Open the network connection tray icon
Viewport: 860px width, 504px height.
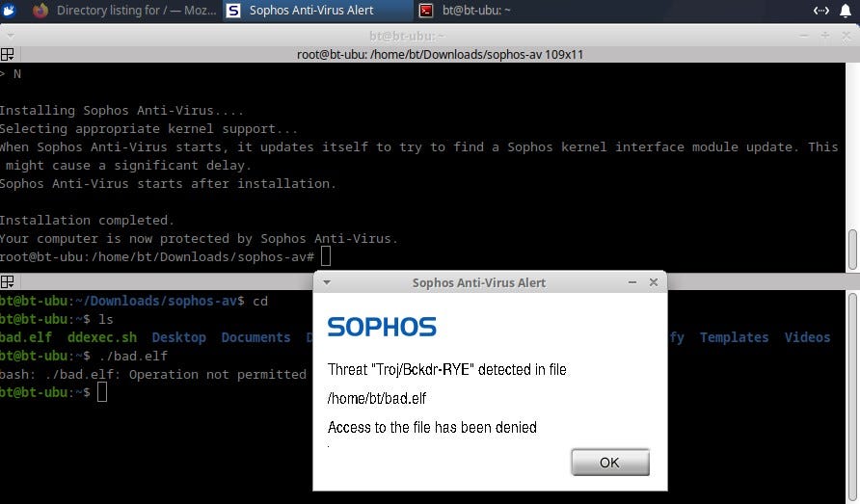pyautogui.click(x=820, y=11)
